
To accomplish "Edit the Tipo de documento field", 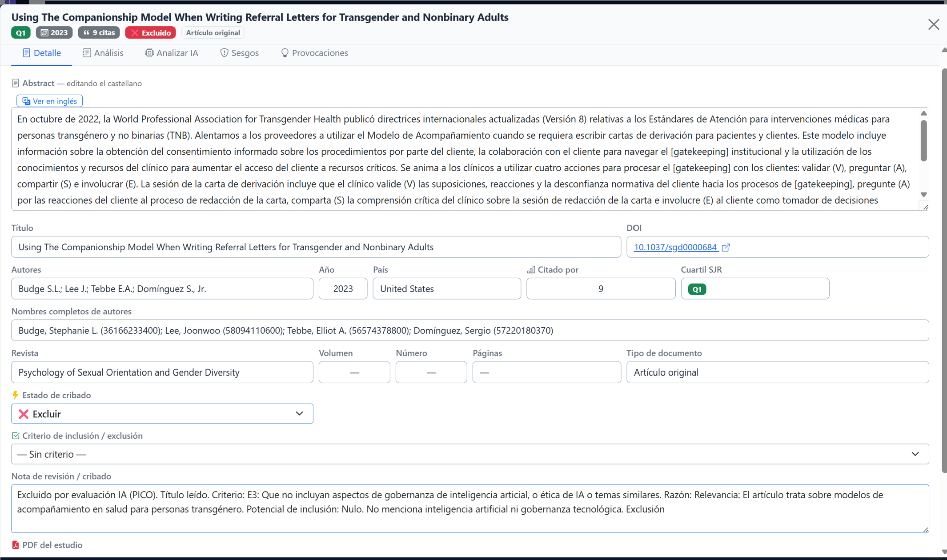I will click(x=778, y=372).
